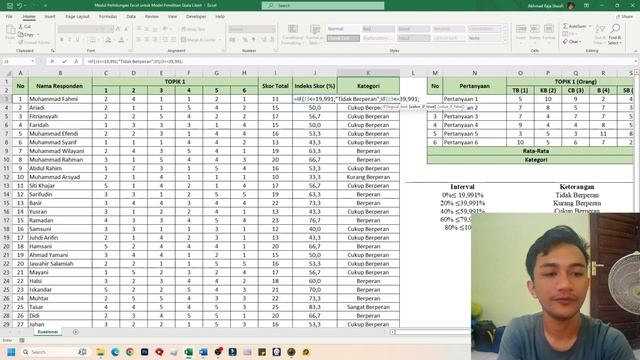
Task: Confirm formula with the checkmark button
Action: tap(64, 61)
